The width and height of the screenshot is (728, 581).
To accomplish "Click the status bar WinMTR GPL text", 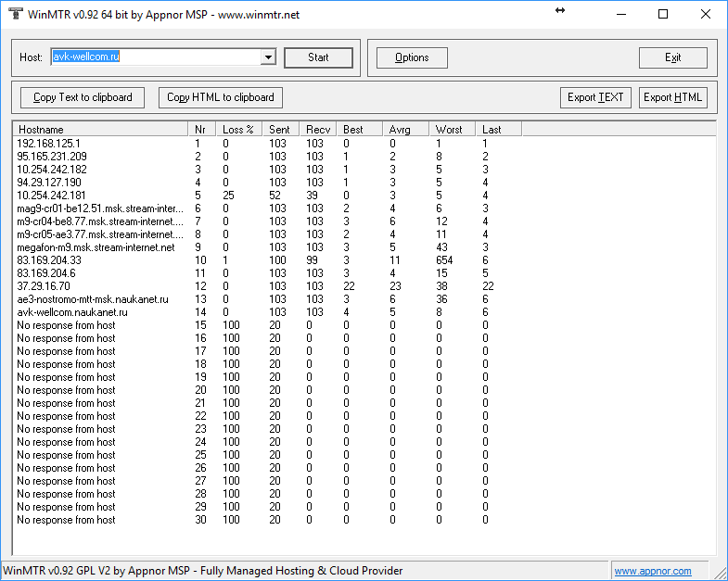I will [x=203, y=571].
